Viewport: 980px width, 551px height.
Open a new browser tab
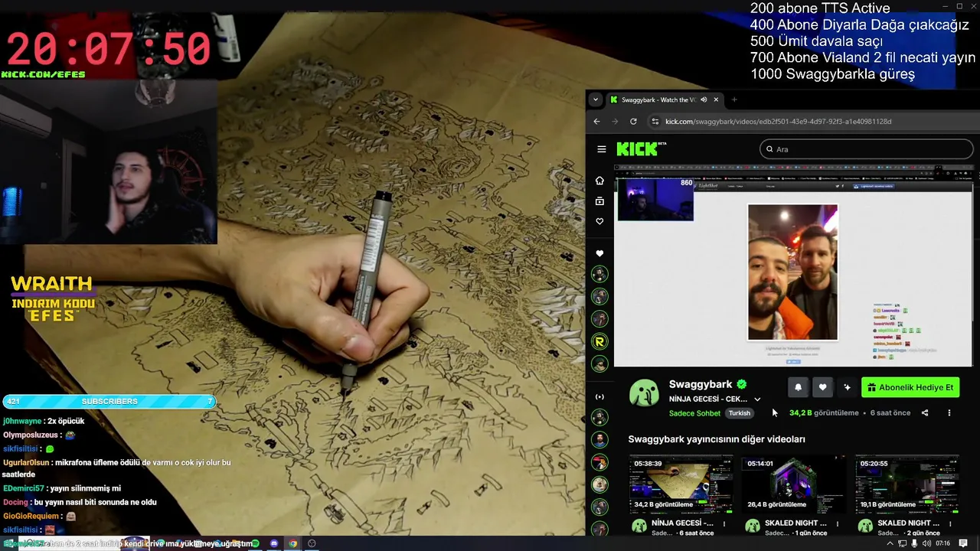click(734, 99)
